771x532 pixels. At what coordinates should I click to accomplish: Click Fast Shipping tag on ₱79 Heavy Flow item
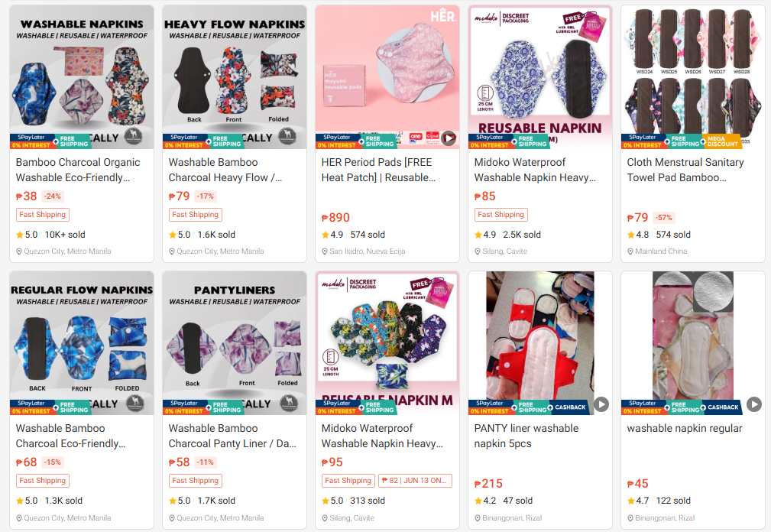click(x=195, y=214)
